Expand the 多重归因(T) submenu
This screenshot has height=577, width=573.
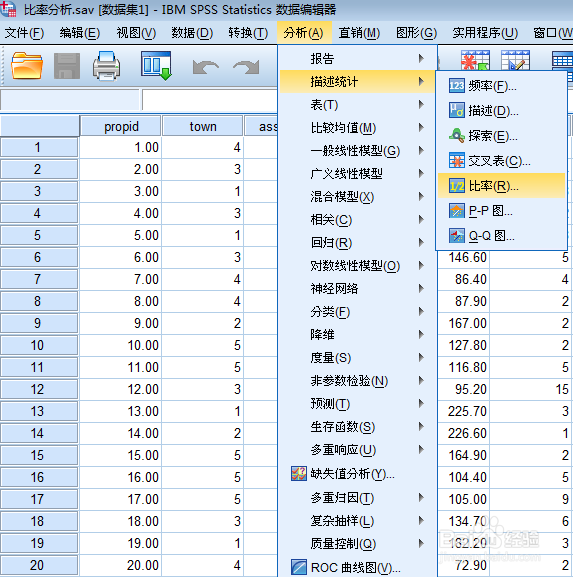[x=358, y=498]
